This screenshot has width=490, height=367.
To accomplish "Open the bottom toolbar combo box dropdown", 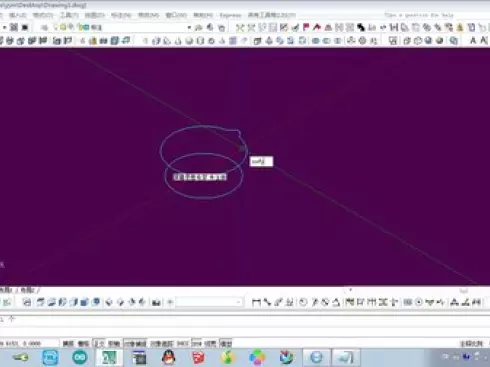I will pyautogui.click(x=239, y=302).
